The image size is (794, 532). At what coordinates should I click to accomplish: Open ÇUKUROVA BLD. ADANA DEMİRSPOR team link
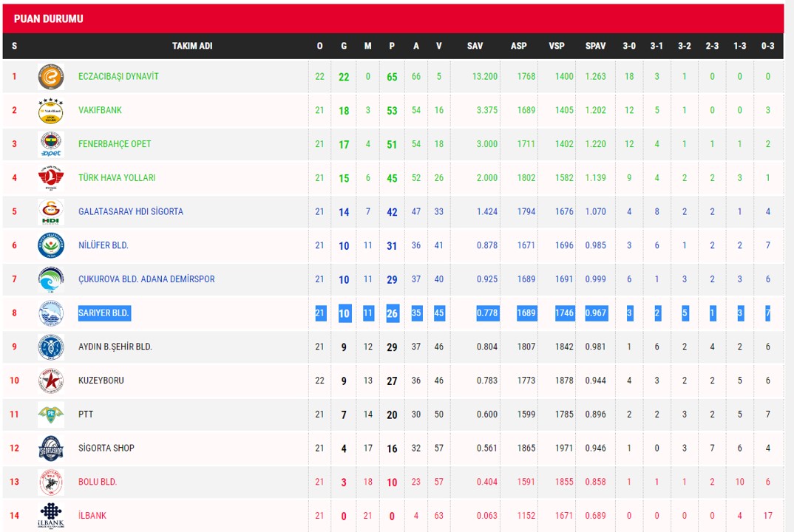(x=146, y=279)
